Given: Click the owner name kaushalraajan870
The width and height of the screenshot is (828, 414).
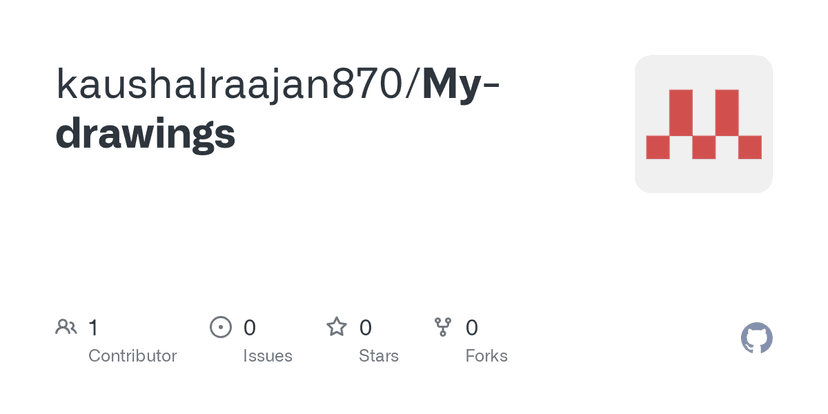Looking at the screenshot, I should (x=232, y=85).
